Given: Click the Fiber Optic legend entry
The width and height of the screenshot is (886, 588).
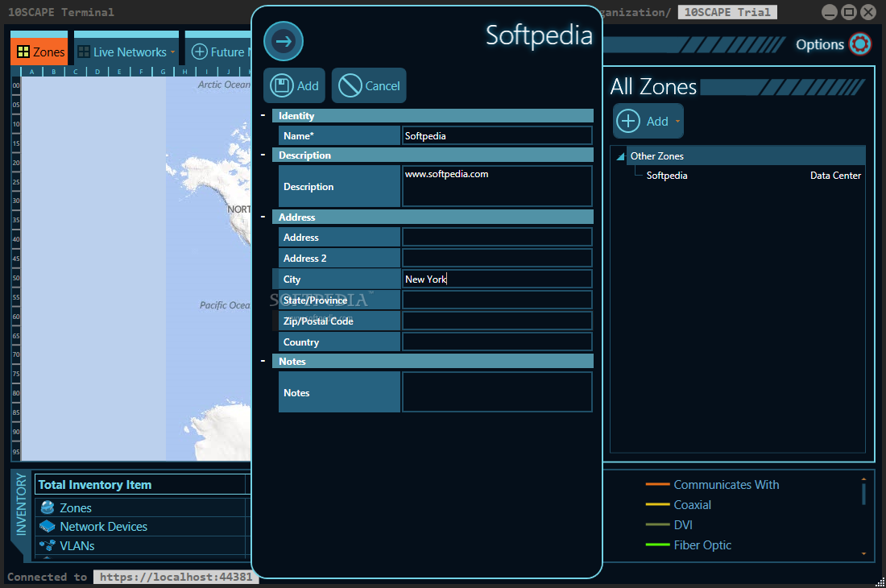Looking at the screenshot, I should [x=702, y=545].
